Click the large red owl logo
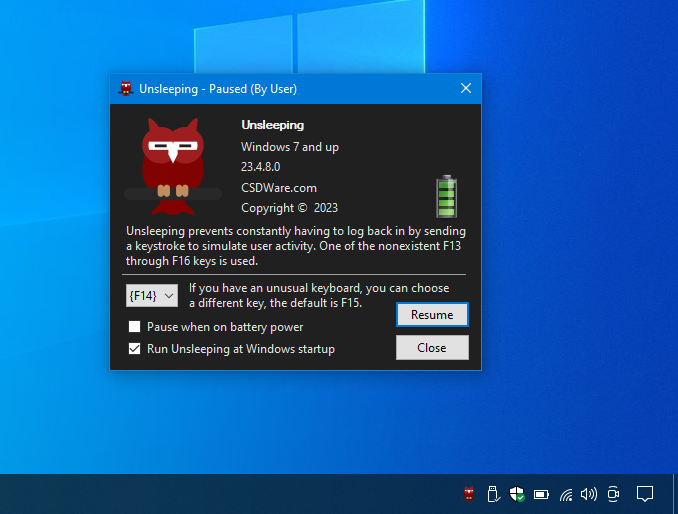 pyautogui.click(x=173, y=166)
